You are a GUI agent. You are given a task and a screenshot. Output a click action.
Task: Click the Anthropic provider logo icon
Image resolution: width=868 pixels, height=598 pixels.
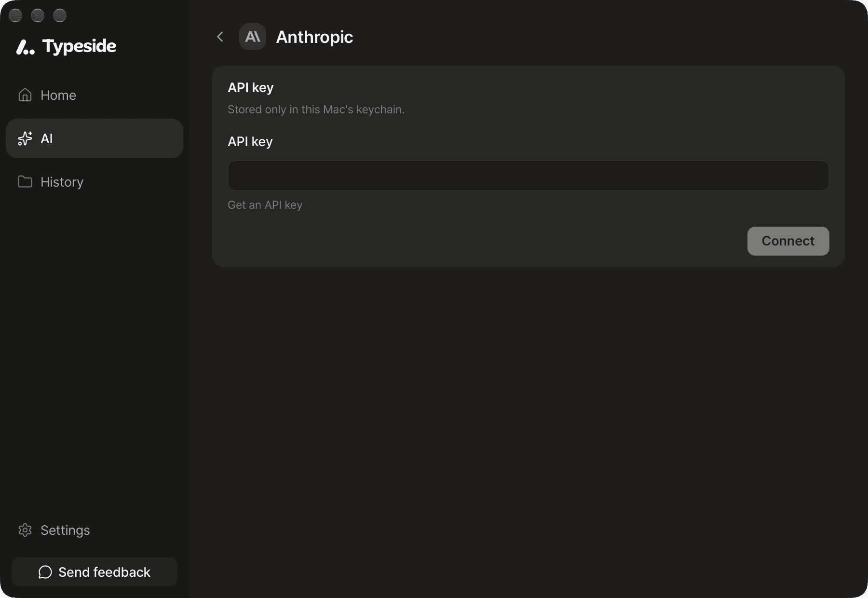(253, 37)
